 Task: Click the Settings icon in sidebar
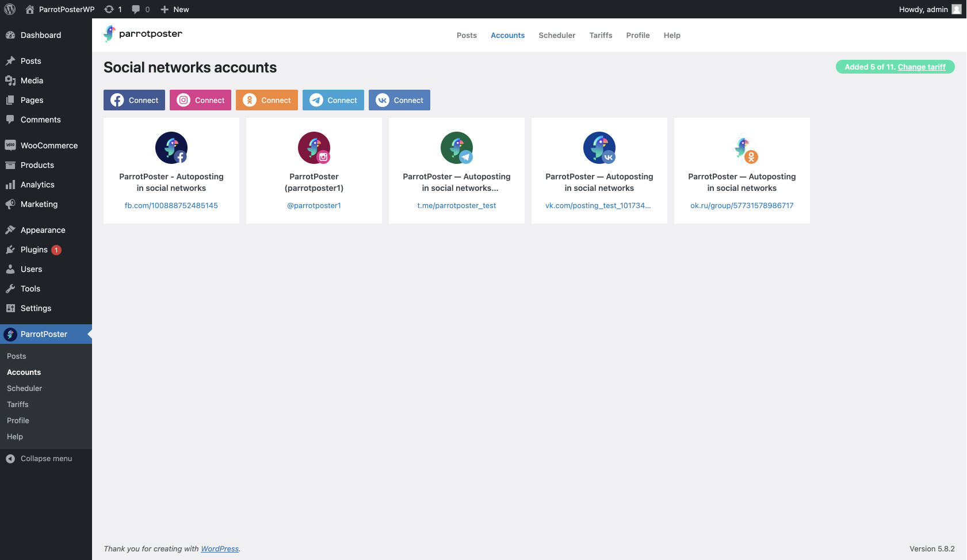(10, 308)
